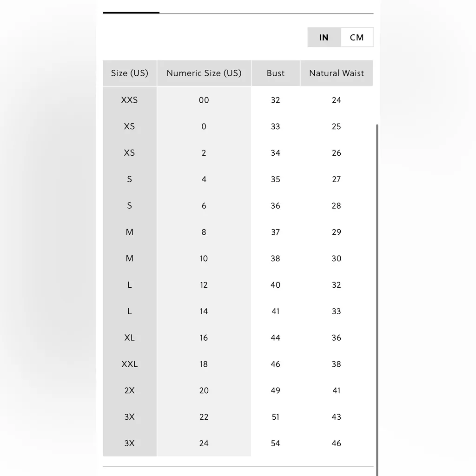Screen dimensions: 476x476
Task: Click the XL size label
Action: pyautogui.click(x=130, y=338)
